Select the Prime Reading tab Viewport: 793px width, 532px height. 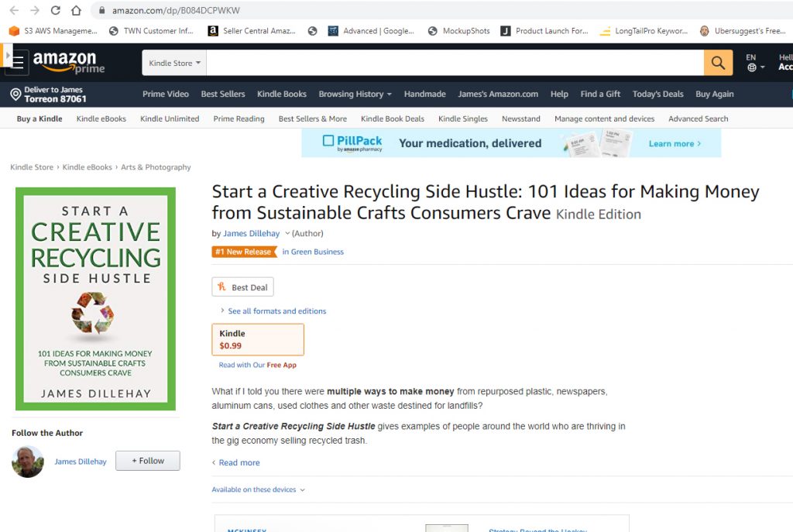[239, 118]
